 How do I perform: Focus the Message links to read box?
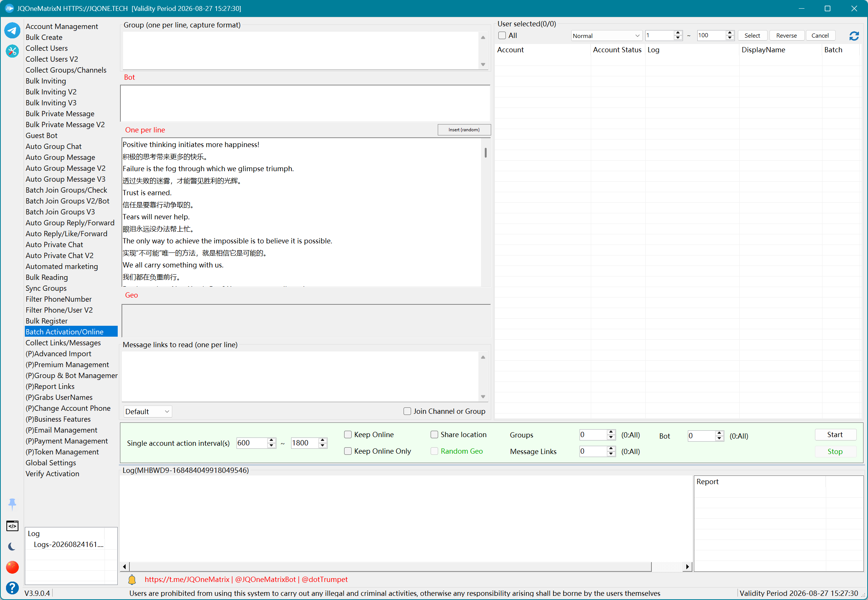click(300, 377)
